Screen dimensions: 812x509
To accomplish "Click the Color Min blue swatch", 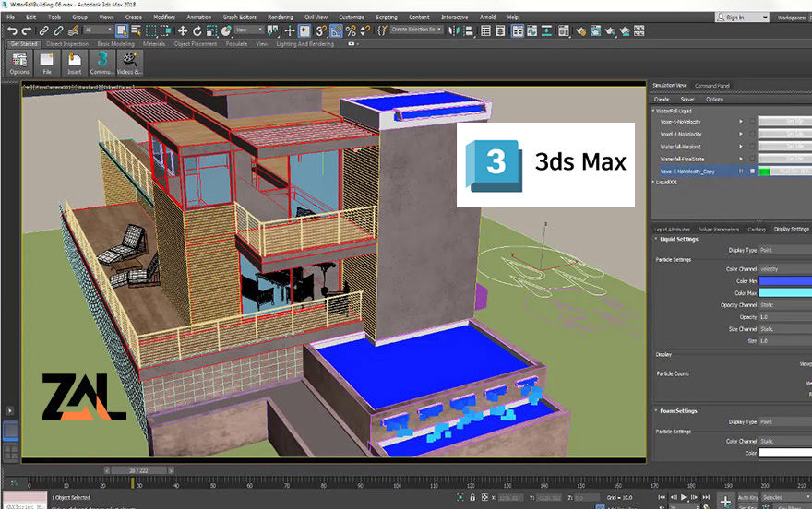I will click(x=785, y=281).
